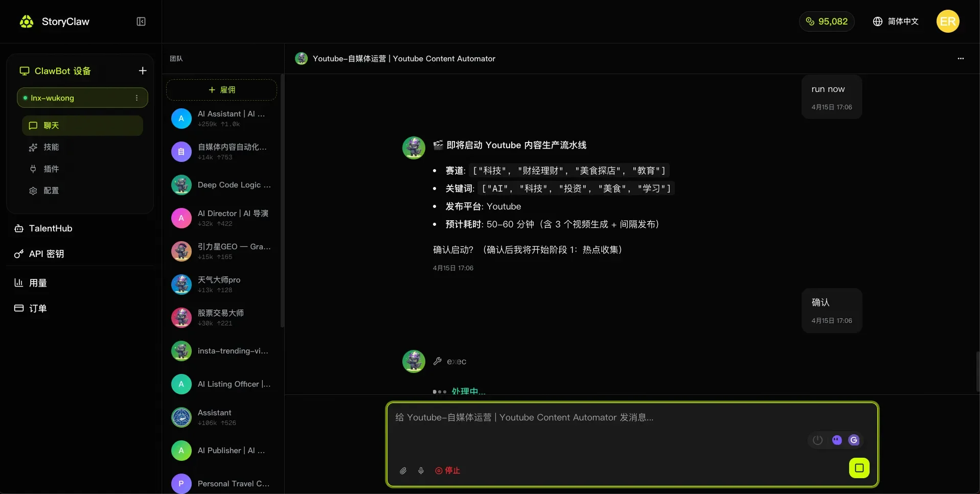Open the Assistant agent

tap(221, 417)
